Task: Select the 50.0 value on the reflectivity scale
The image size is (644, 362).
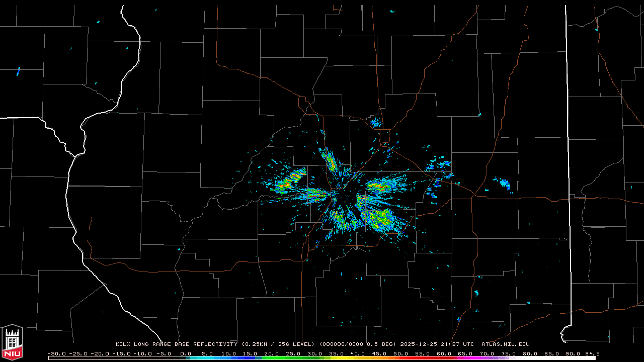Action: [401, 353]
